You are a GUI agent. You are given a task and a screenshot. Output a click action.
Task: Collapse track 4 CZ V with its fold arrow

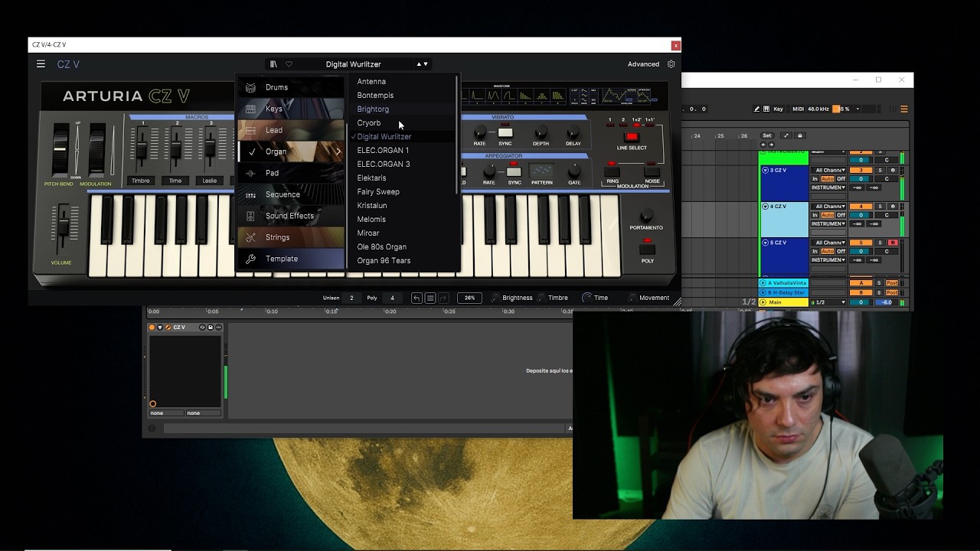coord(765,207)
